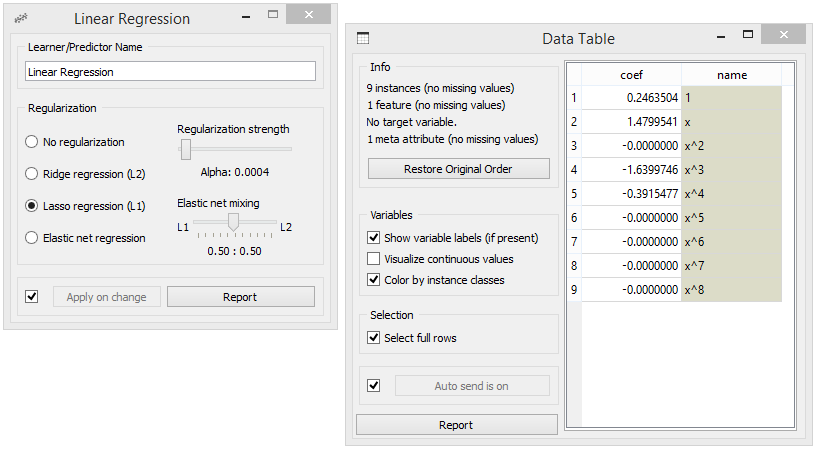Enable Visualize continuous values
The width and height of the screenshot is (816, 449).
coord(373,259)
